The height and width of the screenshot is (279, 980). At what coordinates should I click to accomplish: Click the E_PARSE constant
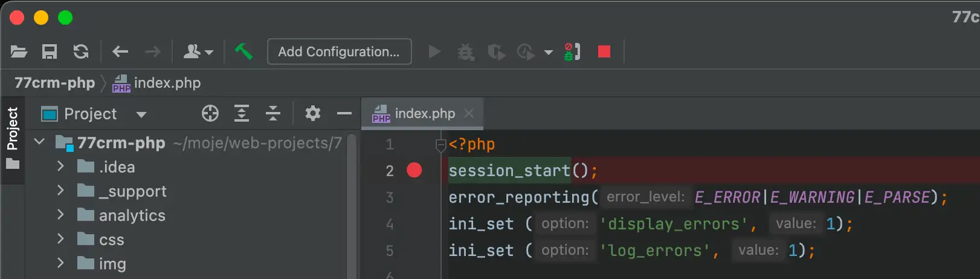[897, 197]
